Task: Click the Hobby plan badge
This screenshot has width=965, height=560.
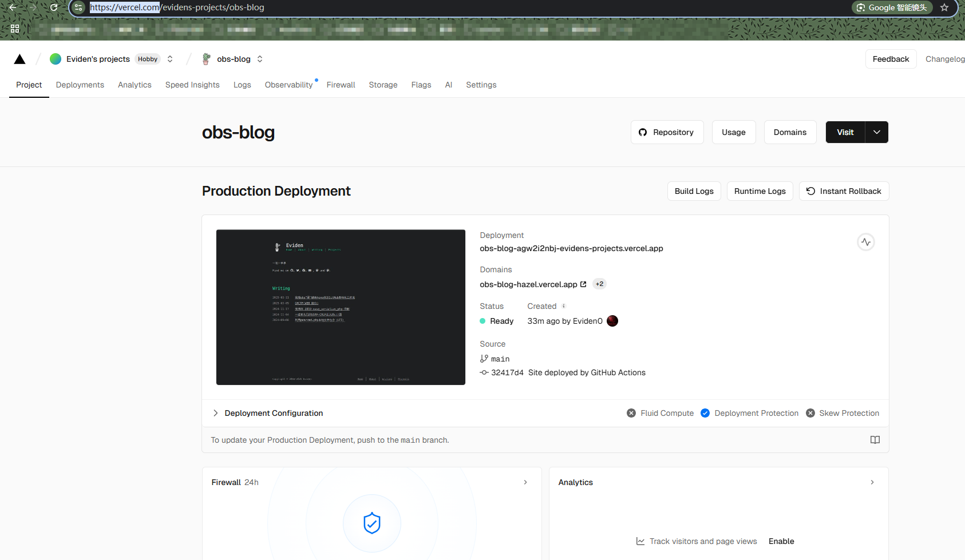Action: tap(148, 59)
